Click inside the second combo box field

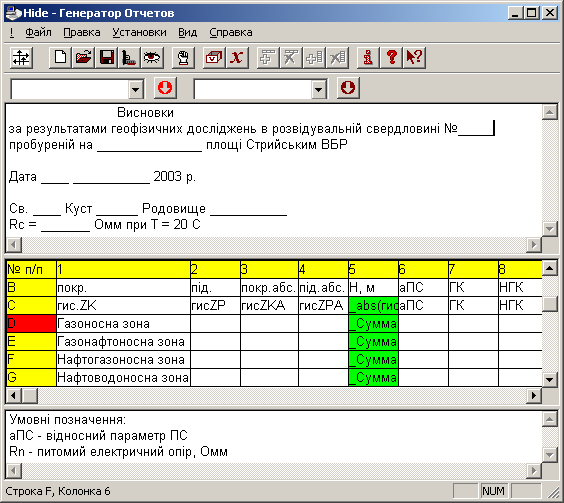tap(253, 89)
